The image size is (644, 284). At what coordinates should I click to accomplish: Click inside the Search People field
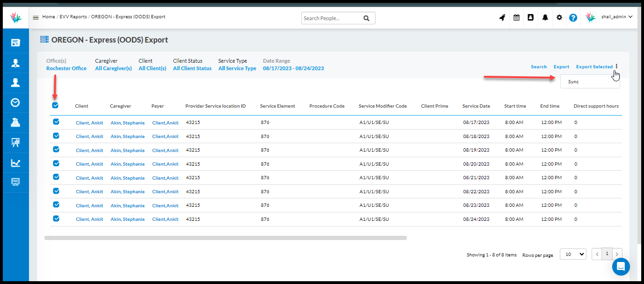332,17
